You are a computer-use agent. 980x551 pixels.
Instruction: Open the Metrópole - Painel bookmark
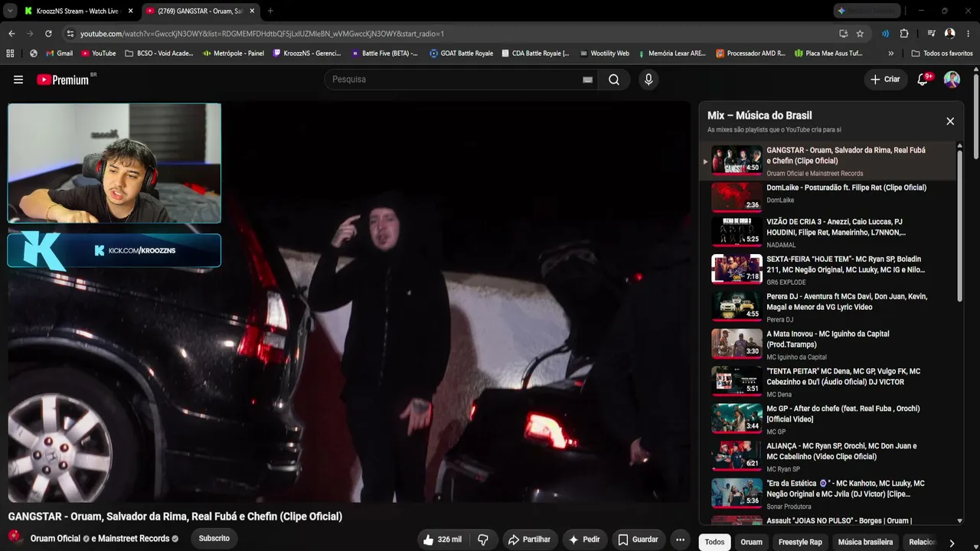233,54
